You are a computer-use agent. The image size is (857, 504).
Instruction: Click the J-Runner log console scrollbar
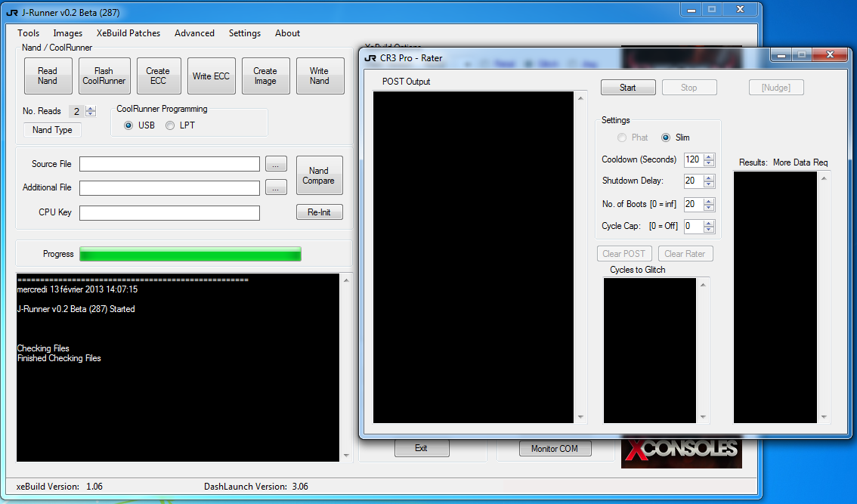click(x=346, y=367)
